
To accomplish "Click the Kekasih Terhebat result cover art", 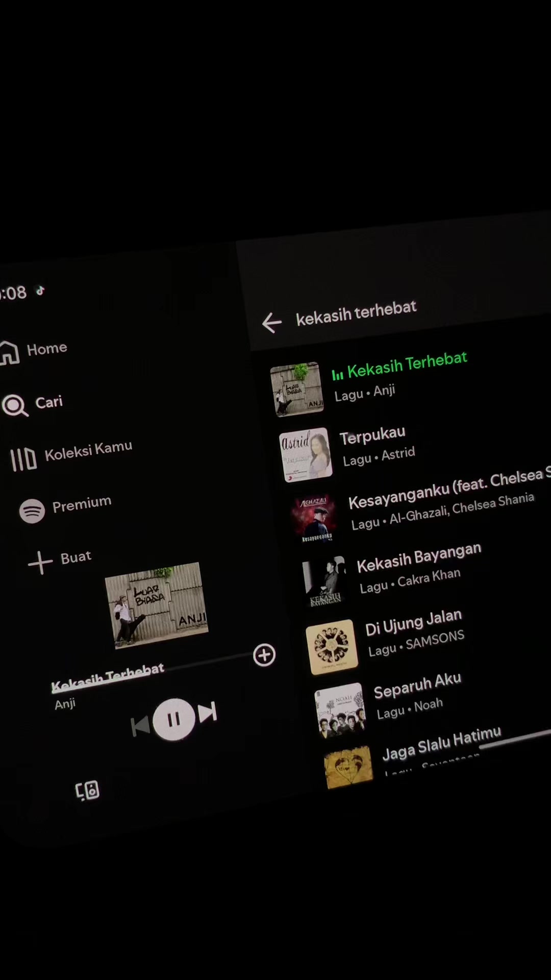I will (297, 389).
